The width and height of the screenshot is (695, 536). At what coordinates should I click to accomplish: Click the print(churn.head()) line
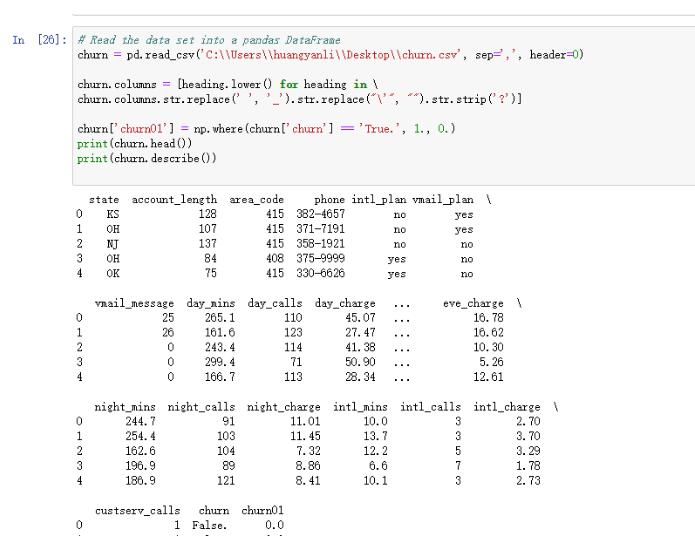pos(135,144)
